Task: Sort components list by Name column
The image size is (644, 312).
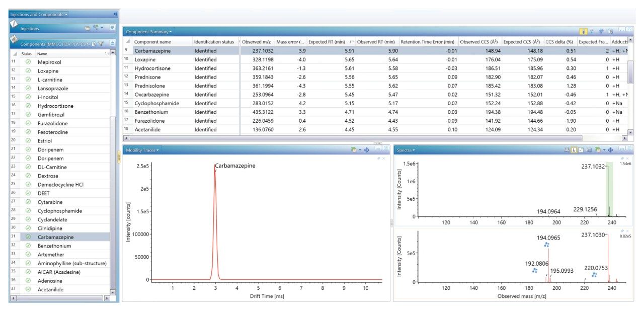Action: [72, 53]
